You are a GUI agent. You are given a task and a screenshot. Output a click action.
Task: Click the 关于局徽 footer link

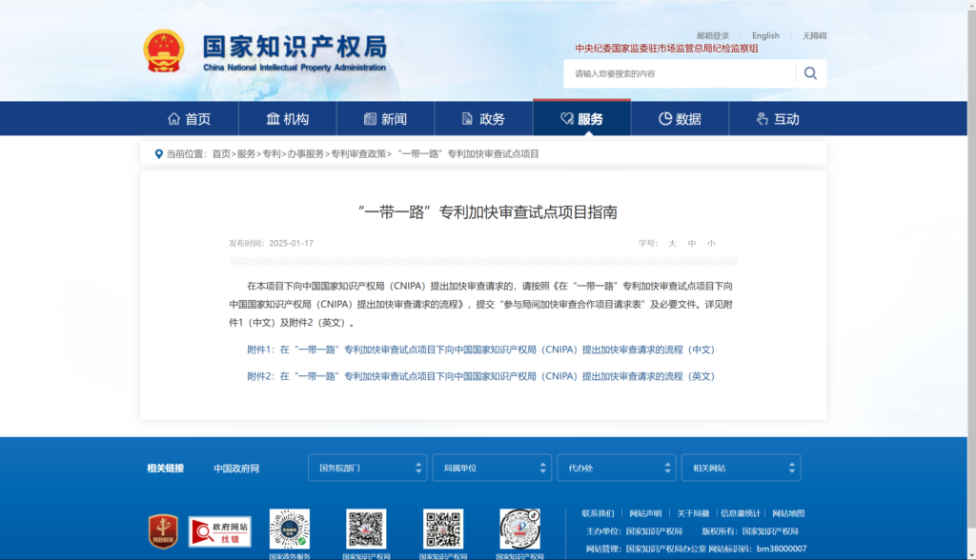click(x=694, y=513)
